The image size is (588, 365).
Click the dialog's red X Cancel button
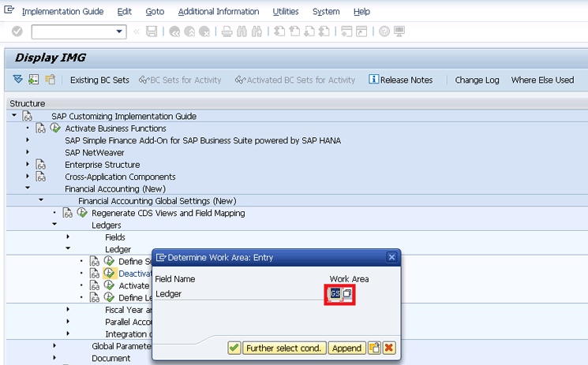click(x=389, y=348)
